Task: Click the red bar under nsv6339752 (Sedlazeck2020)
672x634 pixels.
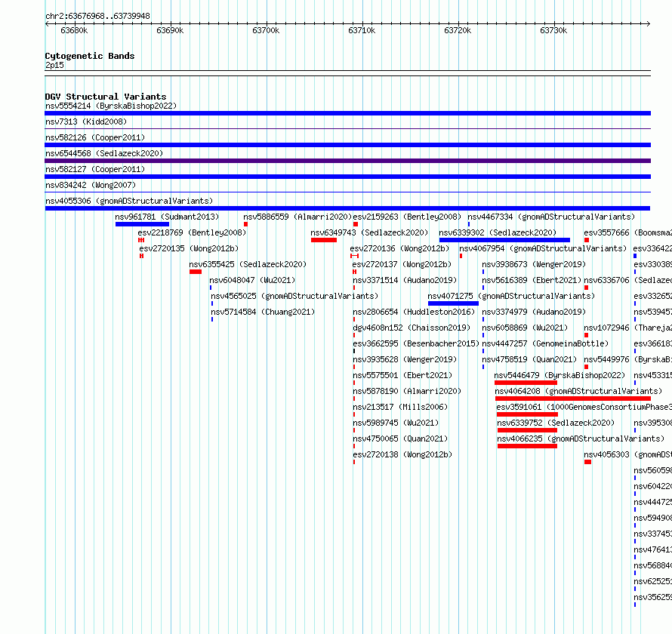Action: click(528, 430)
